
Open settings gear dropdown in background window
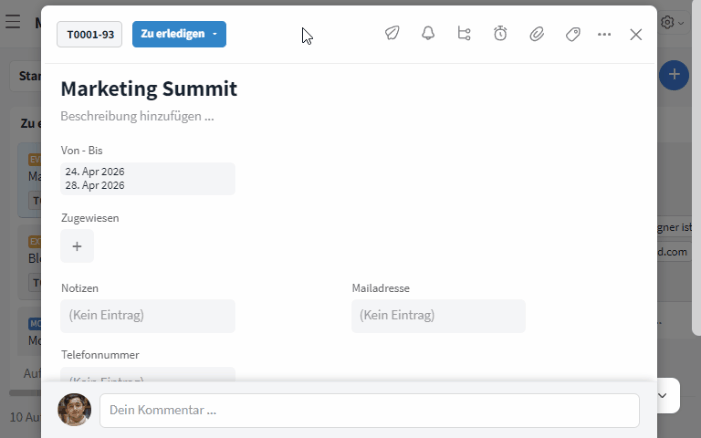point(671,22)
